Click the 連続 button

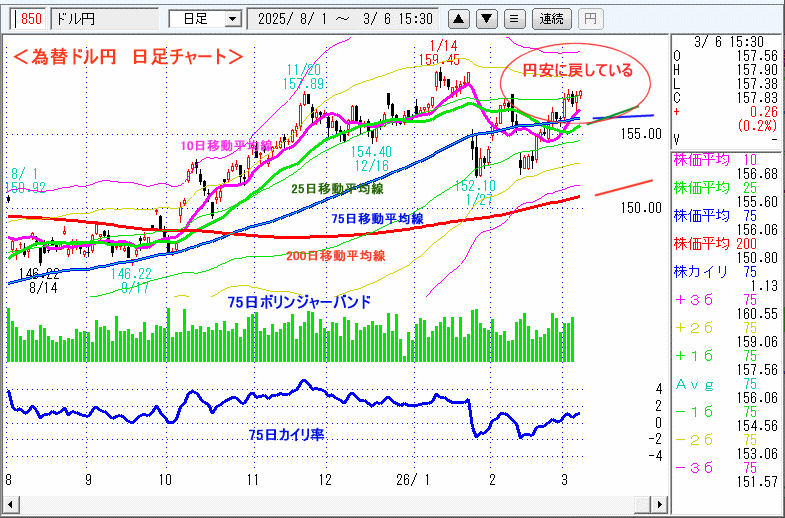551,19
